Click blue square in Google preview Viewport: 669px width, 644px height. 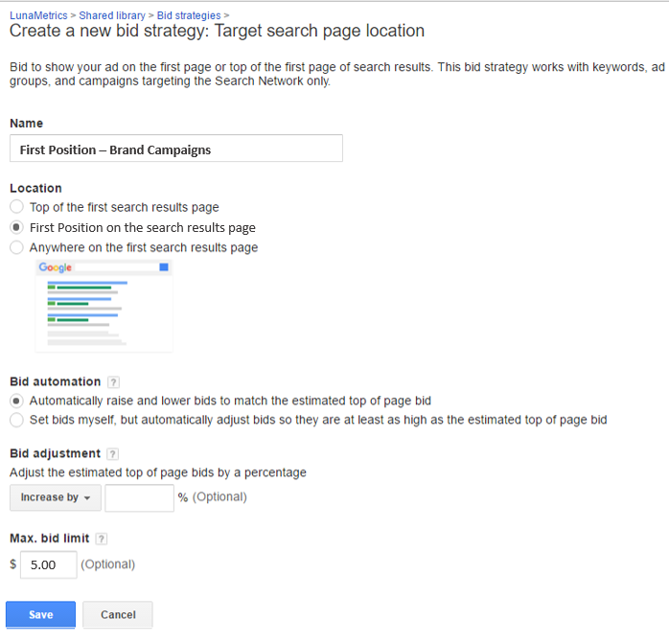164,267
